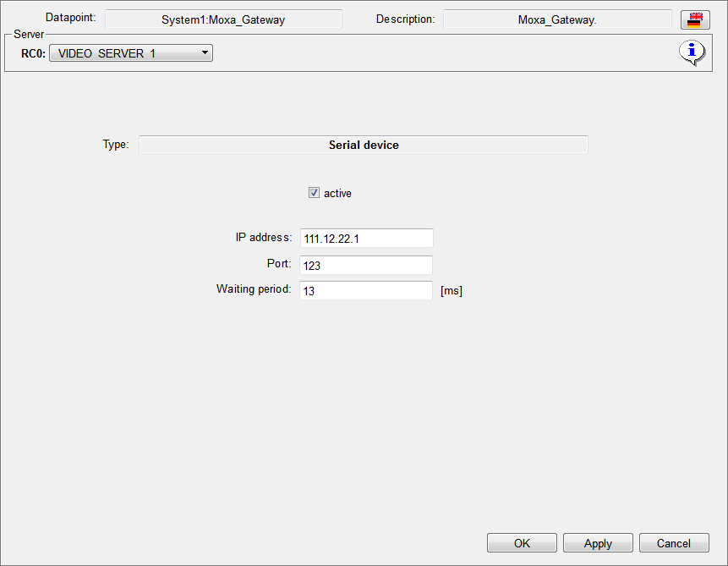
Task: Click the Waiting period input field
Action: pos(366,290)
